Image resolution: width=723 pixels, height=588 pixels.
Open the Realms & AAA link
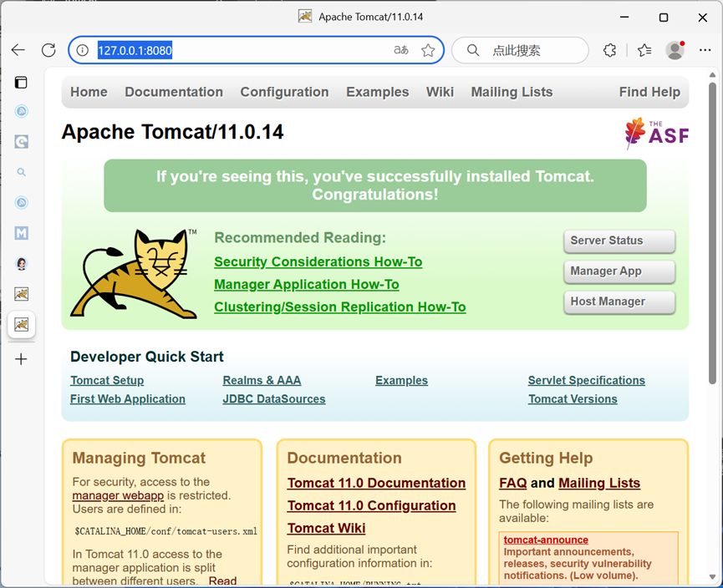(x=262, y=380)
